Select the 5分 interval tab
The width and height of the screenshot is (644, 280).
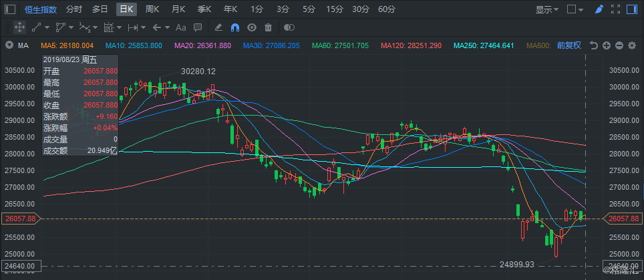(x=309, y=9)
